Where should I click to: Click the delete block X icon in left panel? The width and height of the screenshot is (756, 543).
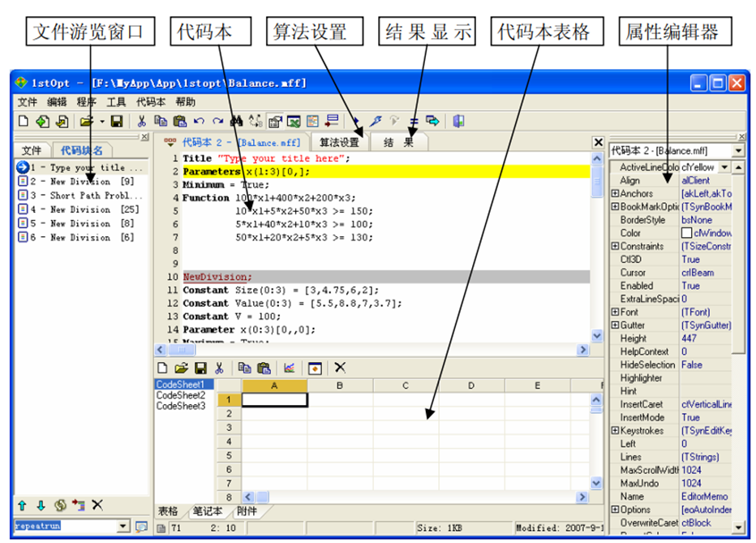coord(97,504)
